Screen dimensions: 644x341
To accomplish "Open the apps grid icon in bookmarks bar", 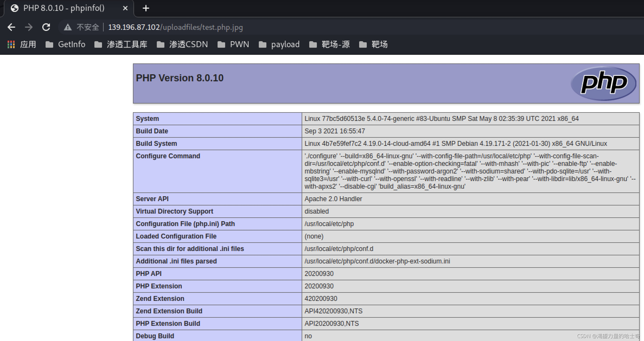I will pos(11,44).
